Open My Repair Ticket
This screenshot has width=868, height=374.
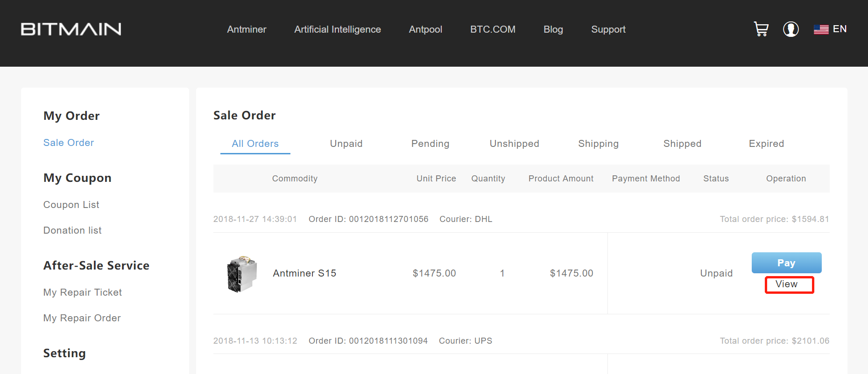point(82,292)
